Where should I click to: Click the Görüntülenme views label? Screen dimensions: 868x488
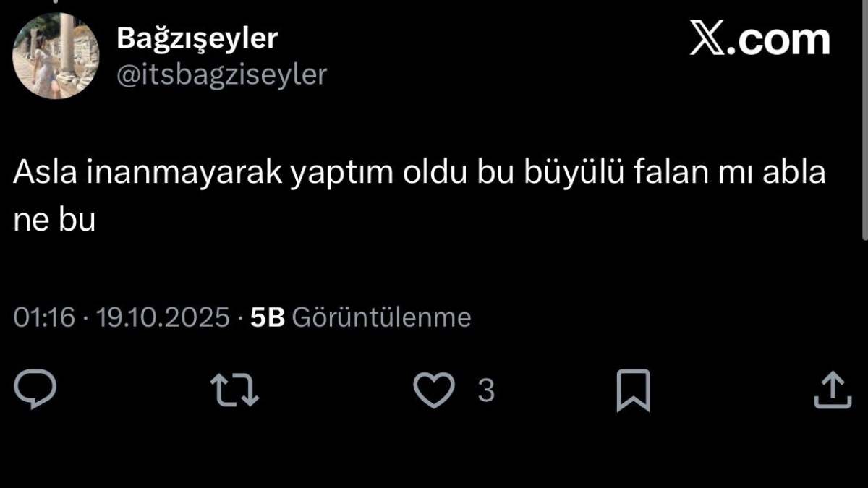381,318
